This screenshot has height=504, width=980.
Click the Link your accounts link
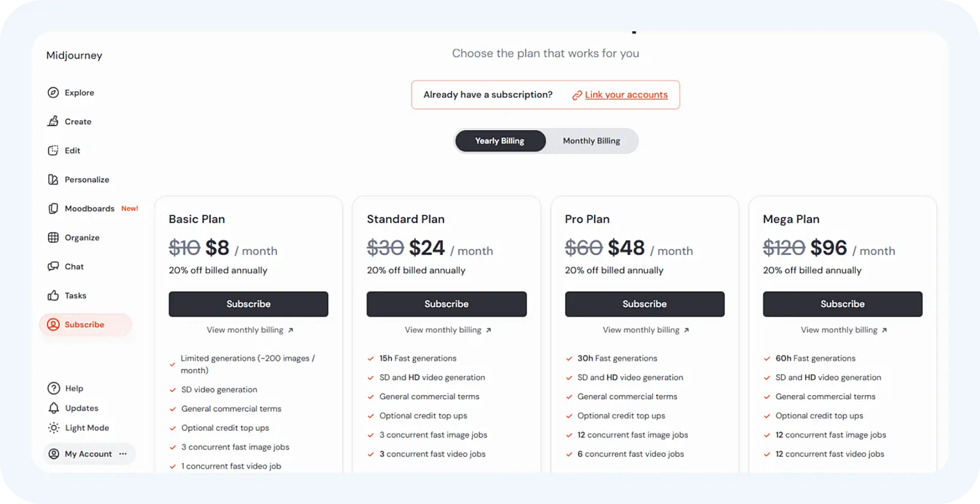click(626, 95)
